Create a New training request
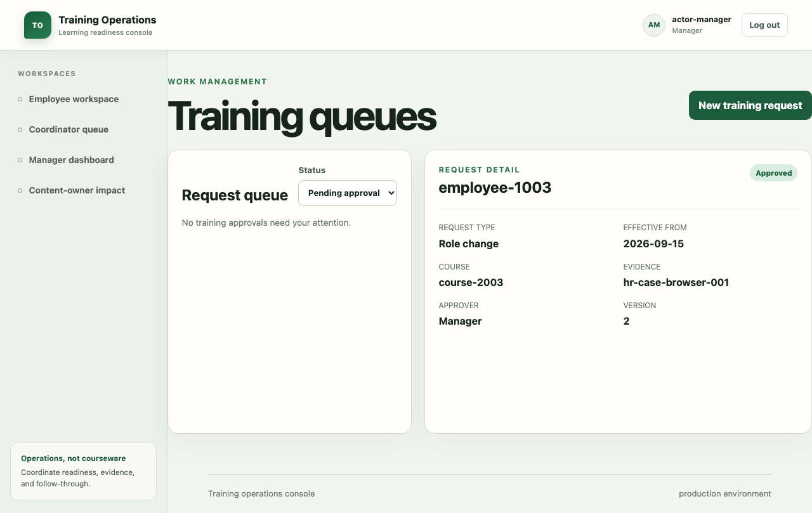This screenshot has height=513, width=812. point(750,105)
